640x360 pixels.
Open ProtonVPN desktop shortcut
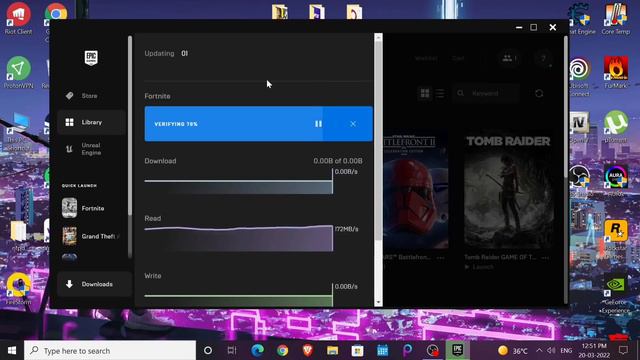point(18,73)
